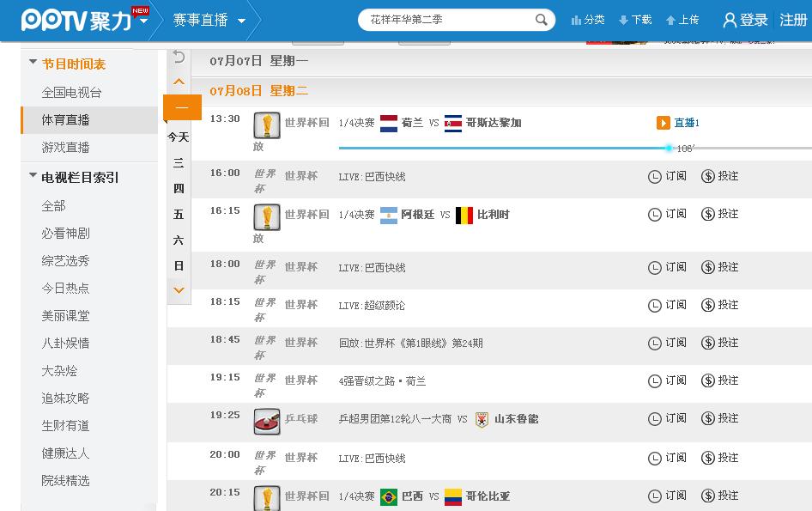Select the 四 day tab
The image size is (812, 511).
click(179, 189)
